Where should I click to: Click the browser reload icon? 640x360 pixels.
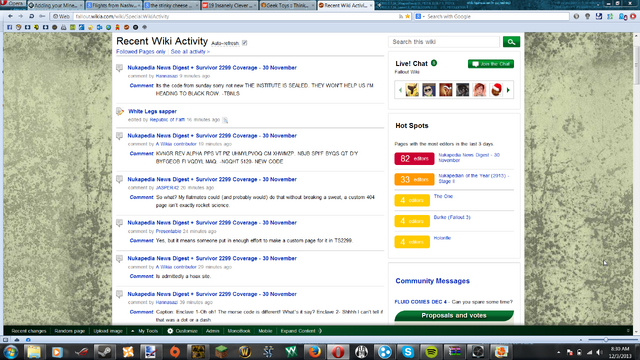point(31,16)
